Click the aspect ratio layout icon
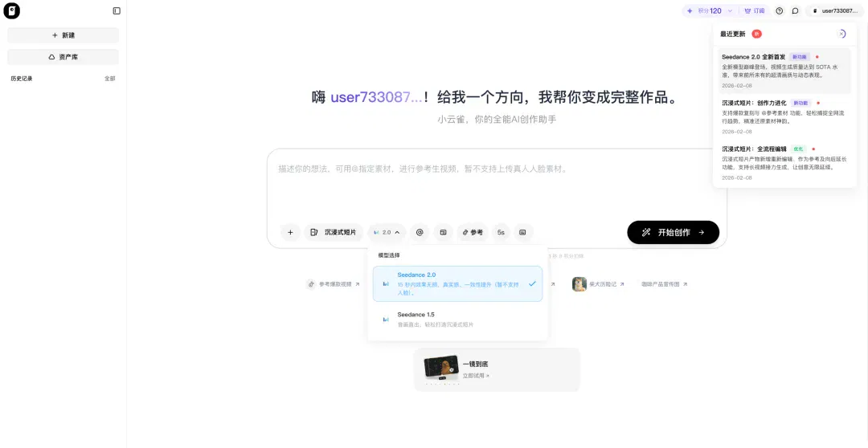 click(443, 232)
